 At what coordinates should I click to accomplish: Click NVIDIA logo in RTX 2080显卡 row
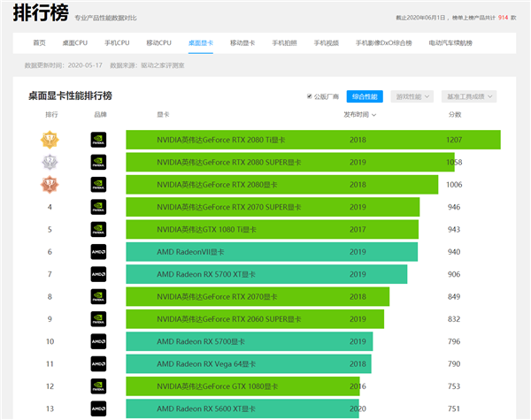(x=98, y=185)
